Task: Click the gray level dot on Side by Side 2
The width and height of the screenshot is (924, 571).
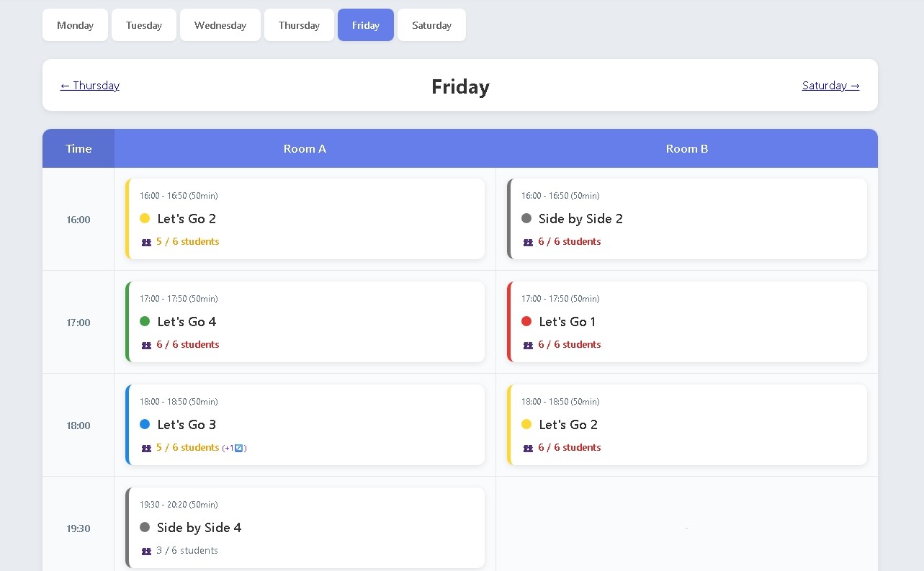Action: pyautogui.click(x=526, y=218)
